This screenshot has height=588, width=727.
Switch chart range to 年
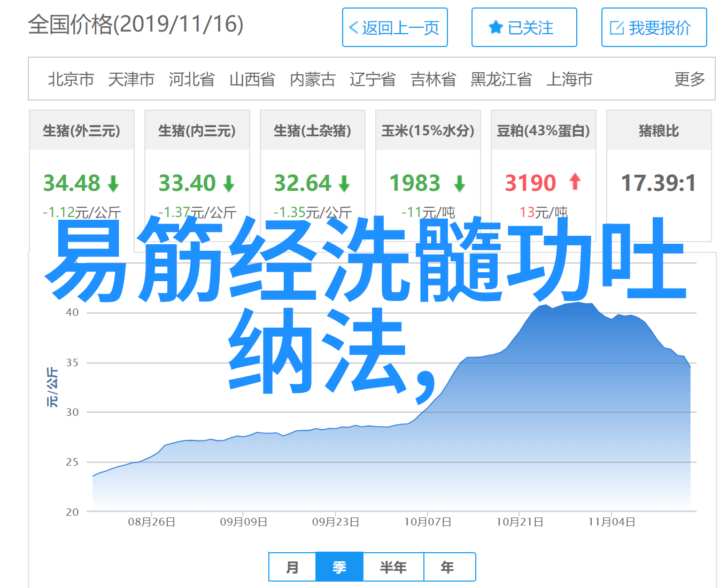(448, 567)
